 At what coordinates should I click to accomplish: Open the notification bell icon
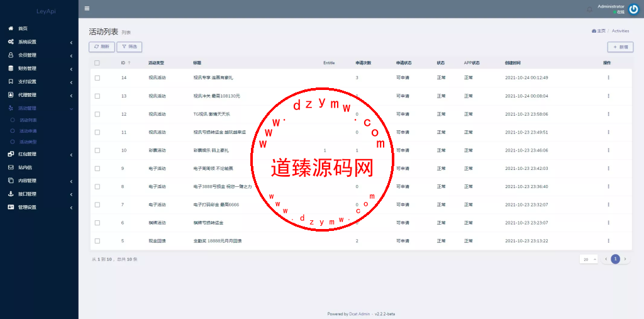coord(590,9)
